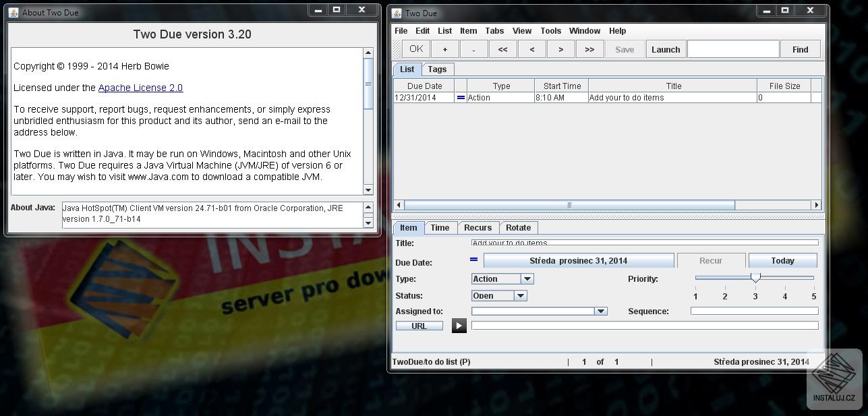Select the Item tab
This screenshot has height=416, width=868.
tap(408, 228)
